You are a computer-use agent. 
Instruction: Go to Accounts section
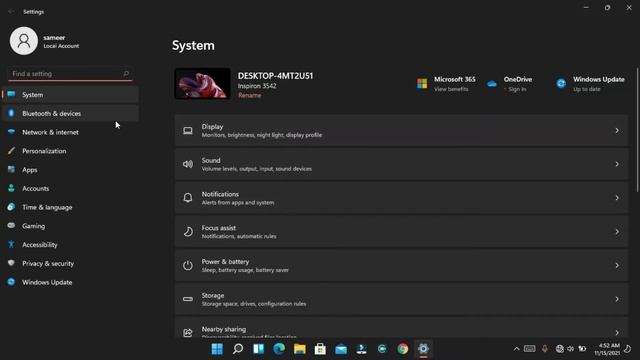(x=70, y=189)
